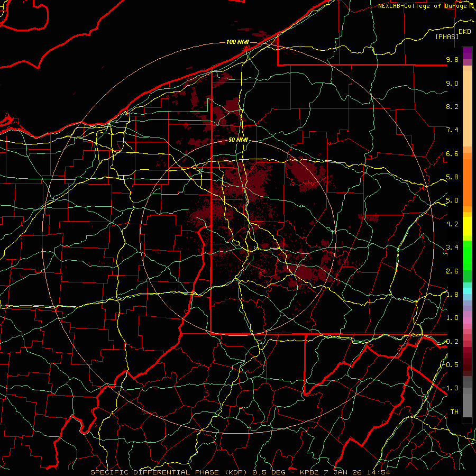Click the TH threshold label
Screen dimensions: 476x476
(454, 412)
